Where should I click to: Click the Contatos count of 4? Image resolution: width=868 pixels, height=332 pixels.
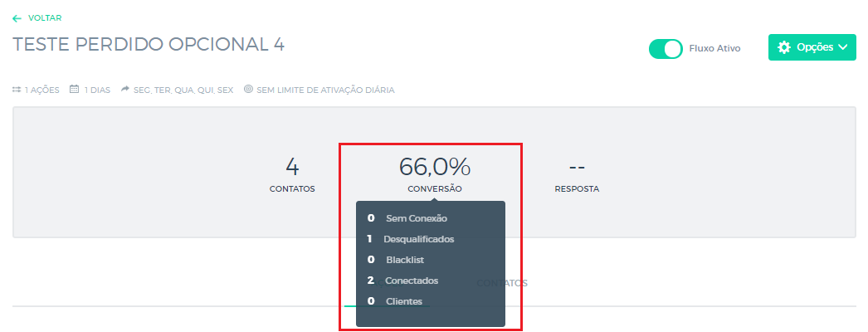click(292, 168)
